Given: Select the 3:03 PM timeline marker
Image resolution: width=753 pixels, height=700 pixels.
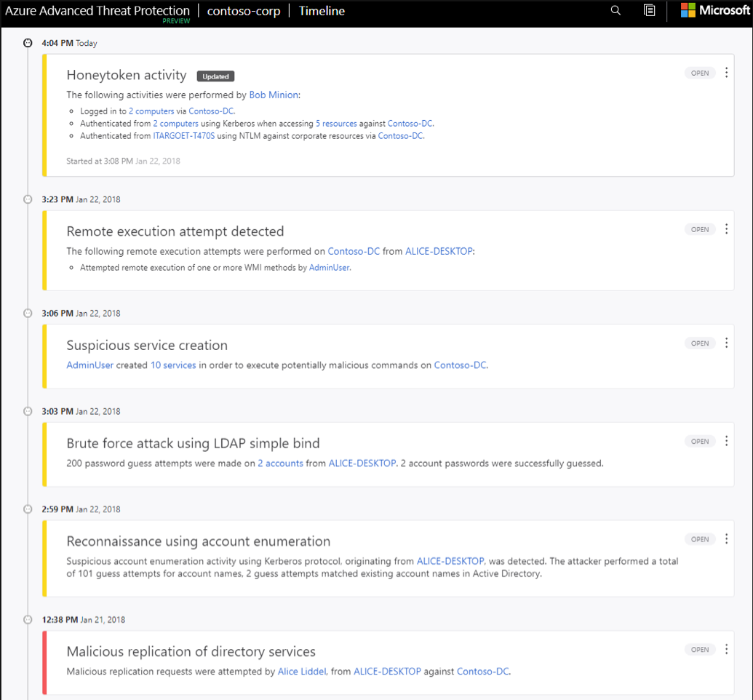Looking at the screenshot, I should tap(28, 411).
